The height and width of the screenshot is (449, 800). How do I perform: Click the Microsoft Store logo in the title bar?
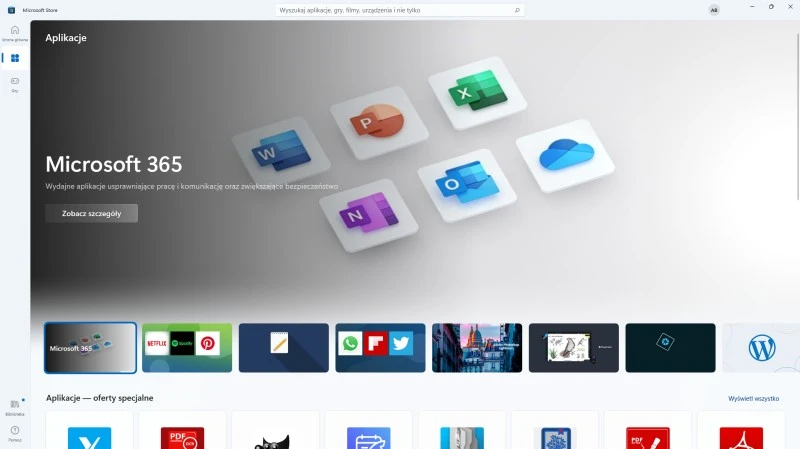pyautogui.click(x=11, y=10)
